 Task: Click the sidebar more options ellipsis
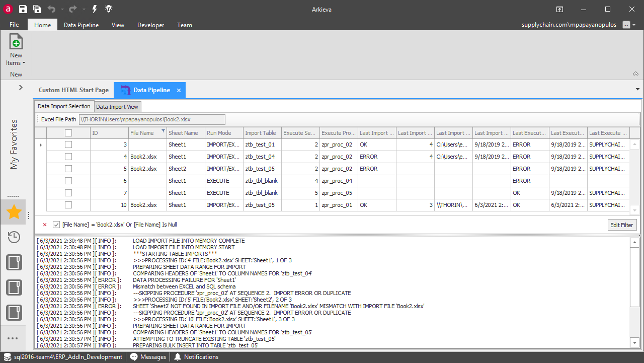[14, 338]
